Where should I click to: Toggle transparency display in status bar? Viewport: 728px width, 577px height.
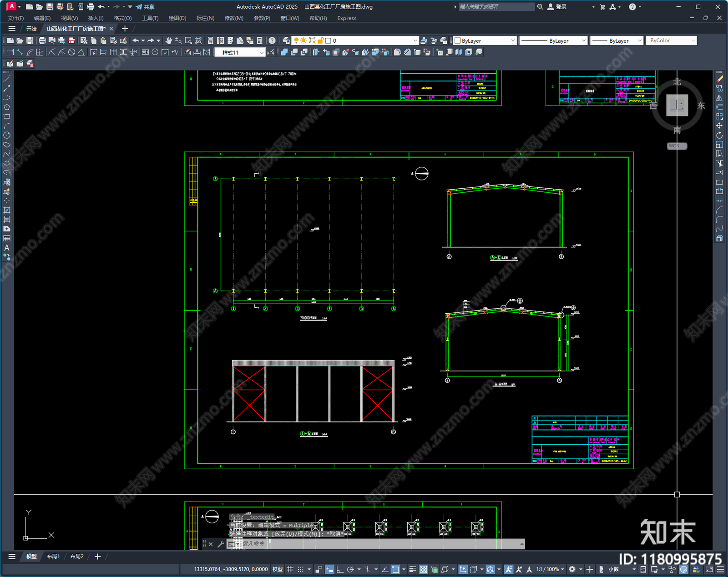tap(424, 569)
